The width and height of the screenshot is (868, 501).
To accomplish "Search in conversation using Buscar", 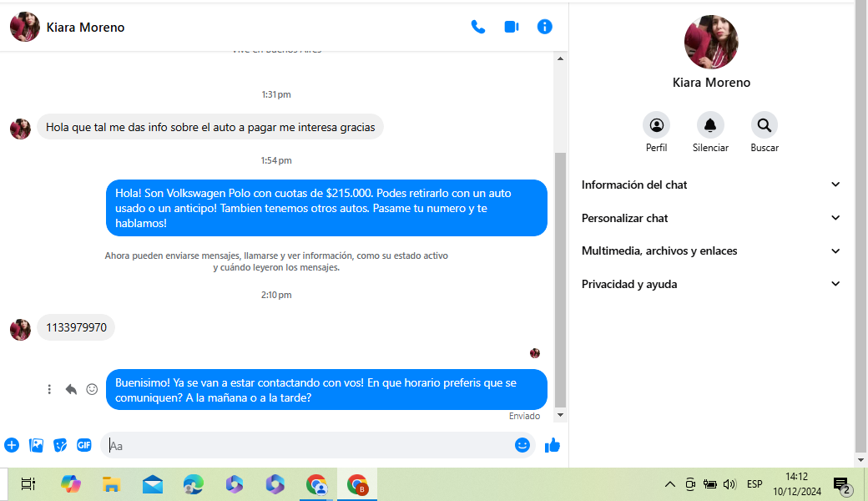I will click(764, 125).
